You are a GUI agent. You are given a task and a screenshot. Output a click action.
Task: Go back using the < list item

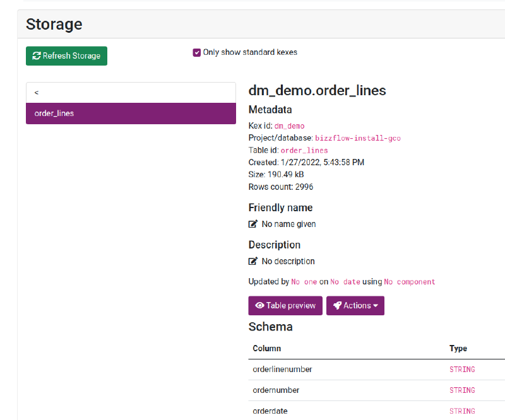[x=131, y=92]
